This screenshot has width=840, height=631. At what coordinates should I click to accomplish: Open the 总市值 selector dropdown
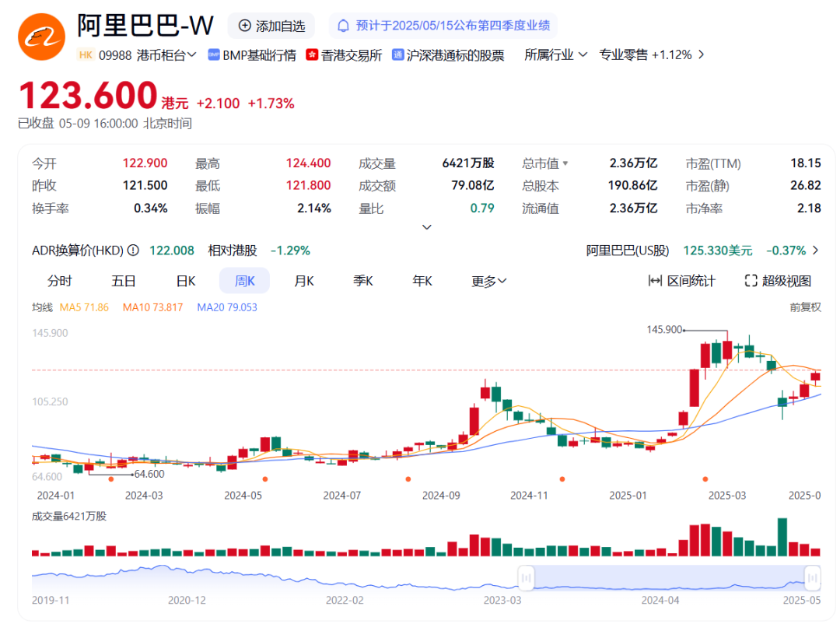pos(565,163)
